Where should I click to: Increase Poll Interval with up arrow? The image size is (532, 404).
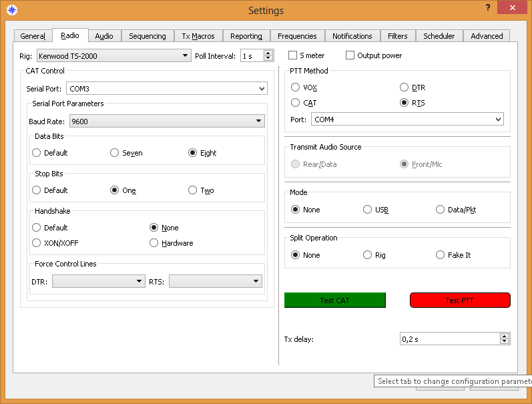[268, 53]
